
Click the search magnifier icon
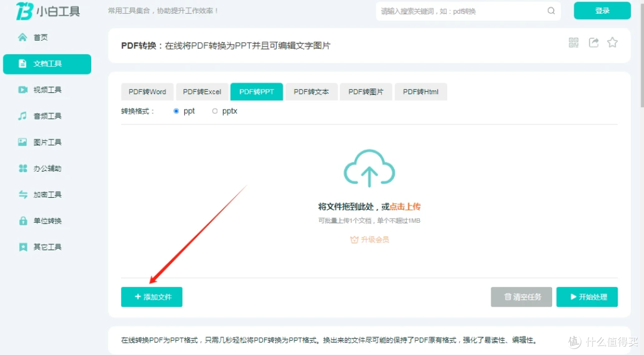[551, 11]
